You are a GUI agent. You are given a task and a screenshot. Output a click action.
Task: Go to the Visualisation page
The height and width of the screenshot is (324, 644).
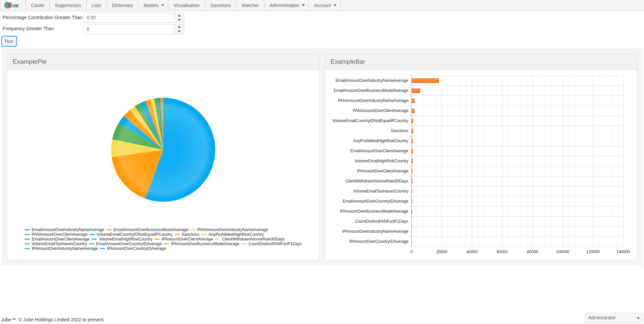point(186,5)
